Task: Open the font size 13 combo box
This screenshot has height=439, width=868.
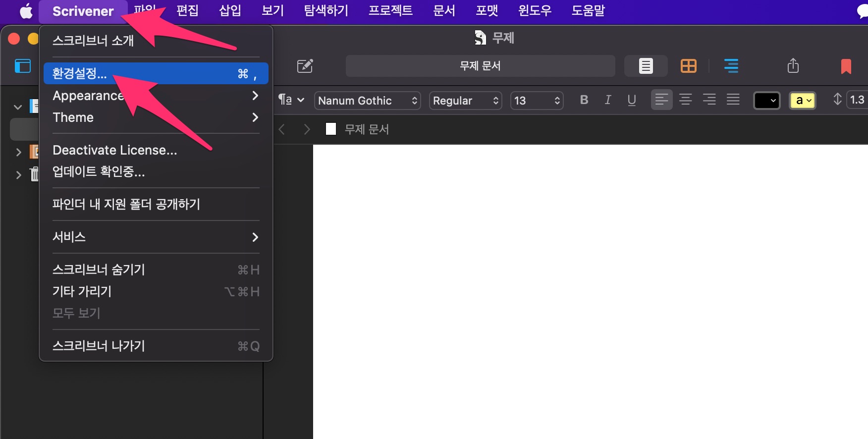Action: (x=537, y=101)
